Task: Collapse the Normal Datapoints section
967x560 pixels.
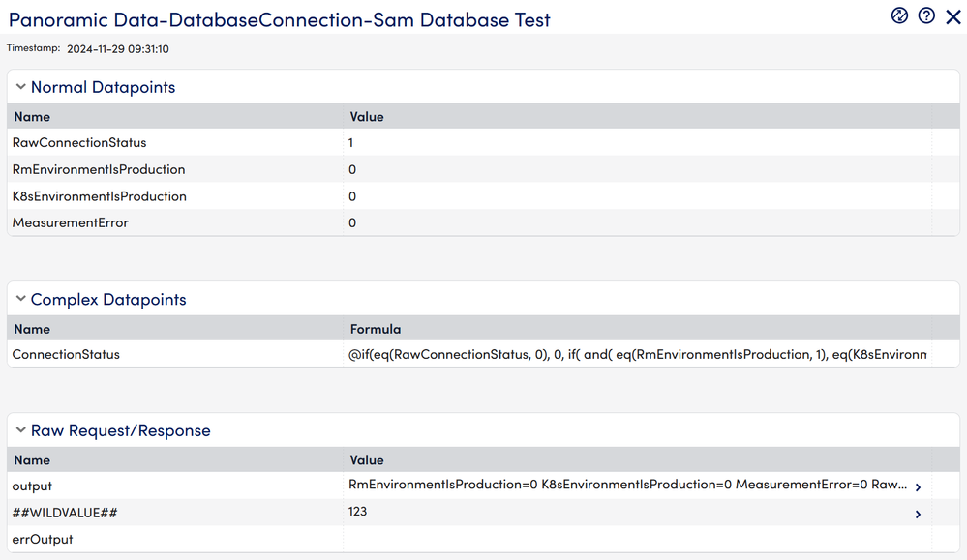Action: point(21,87)
